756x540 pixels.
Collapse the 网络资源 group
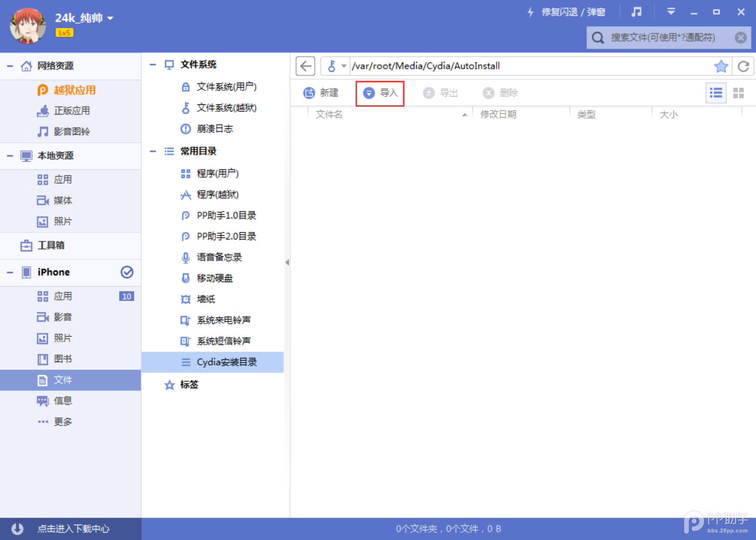(10, 66)
